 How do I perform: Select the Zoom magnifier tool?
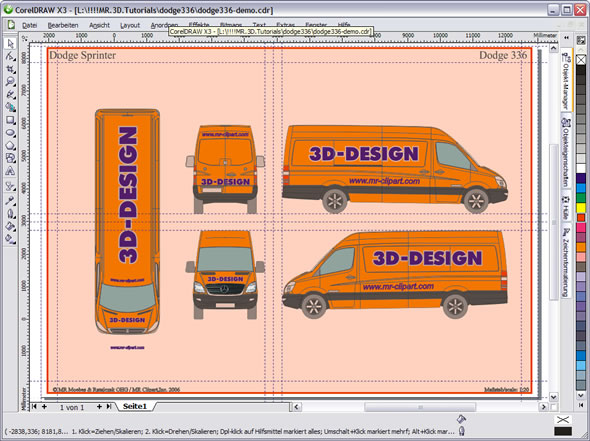10,82
